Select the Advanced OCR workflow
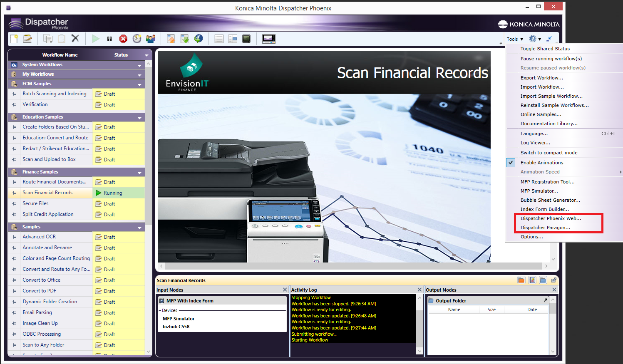 39,237
